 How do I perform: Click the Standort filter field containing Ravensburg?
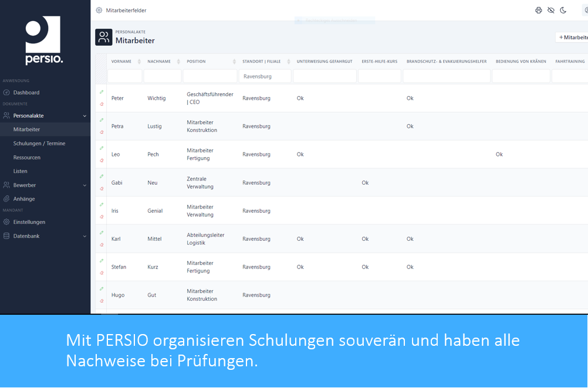(265, 76)
